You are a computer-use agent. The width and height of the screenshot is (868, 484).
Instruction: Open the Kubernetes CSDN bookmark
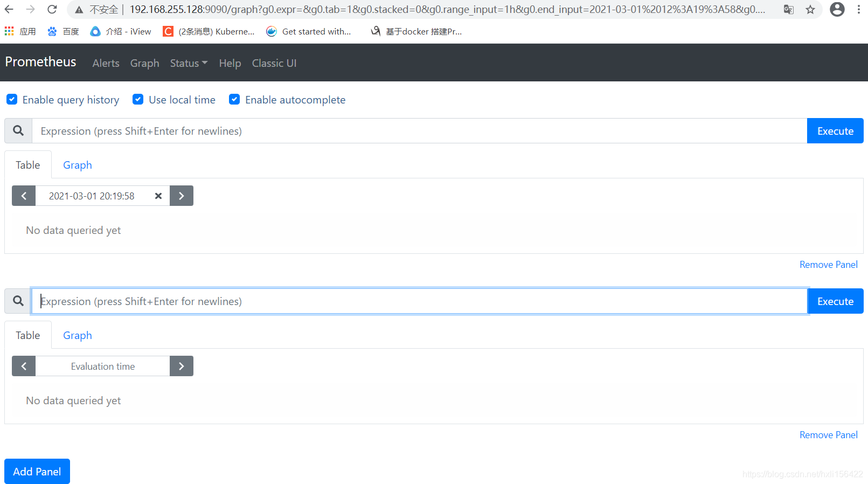209,31
